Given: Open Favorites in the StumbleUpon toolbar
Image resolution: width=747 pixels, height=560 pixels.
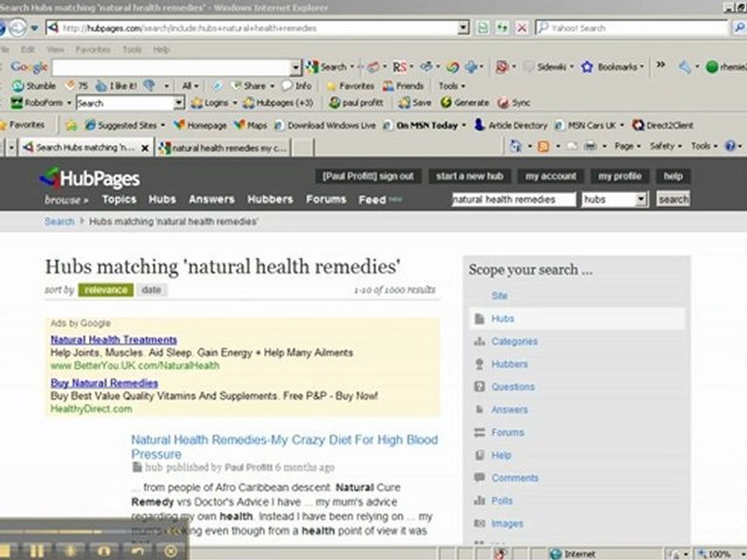Looking at the screenshot, I should pyautogui.click(x=350, y=86).
